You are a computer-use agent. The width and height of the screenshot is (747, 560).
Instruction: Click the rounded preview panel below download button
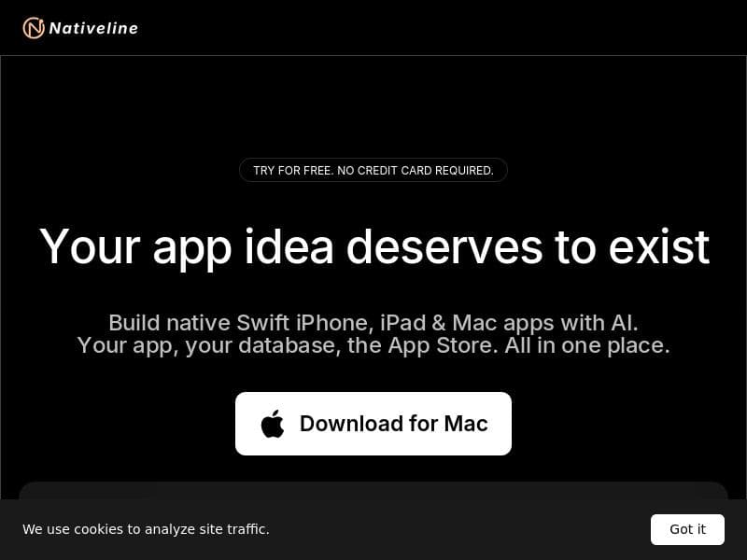pos(373,491)
